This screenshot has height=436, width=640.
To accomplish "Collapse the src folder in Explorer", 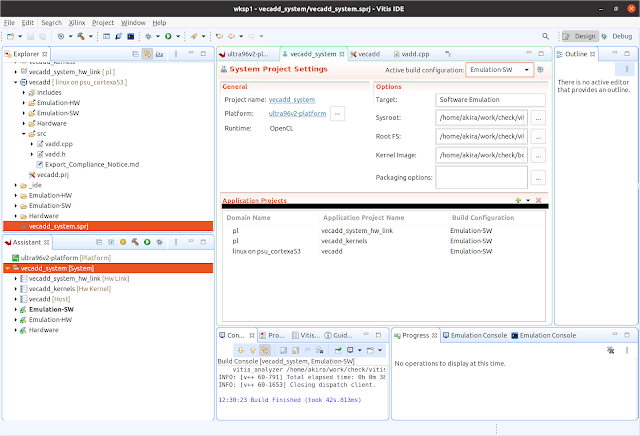I will [x=24, y=134].
